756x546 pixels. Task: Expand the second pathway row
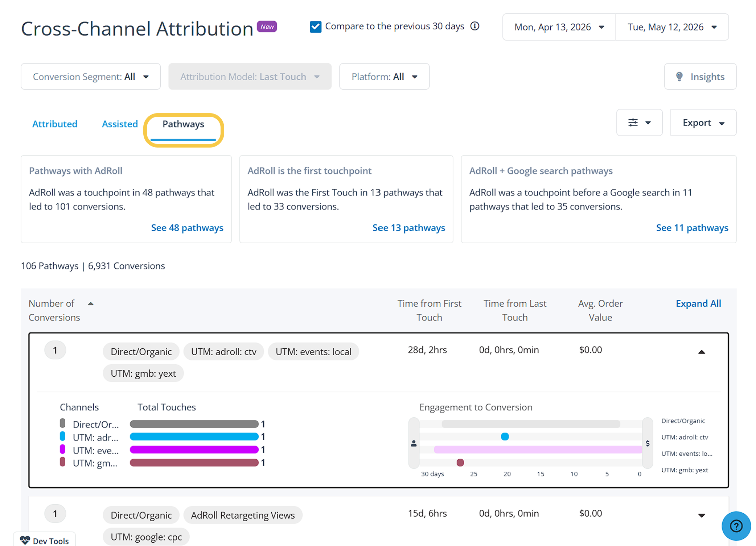click(702, 515)
